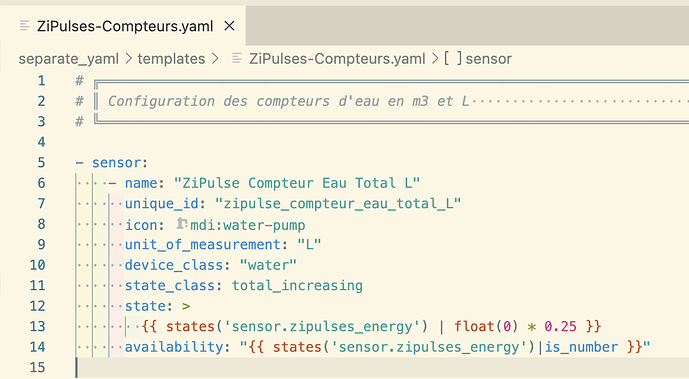This screenshot has width=689, height=379.
Task: Click the YAML file icon in the breadcrumb
Action: (237, 58)
